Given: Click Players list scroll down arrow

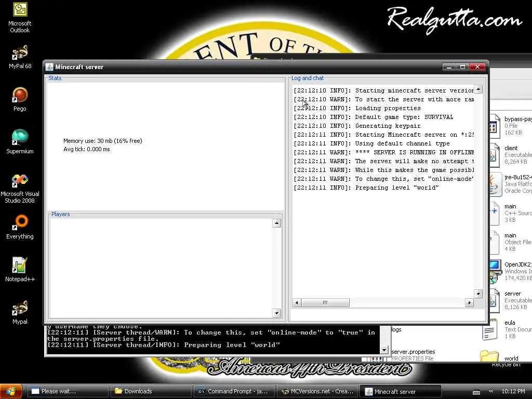Looking at the screenshot, I should point(276,313).
